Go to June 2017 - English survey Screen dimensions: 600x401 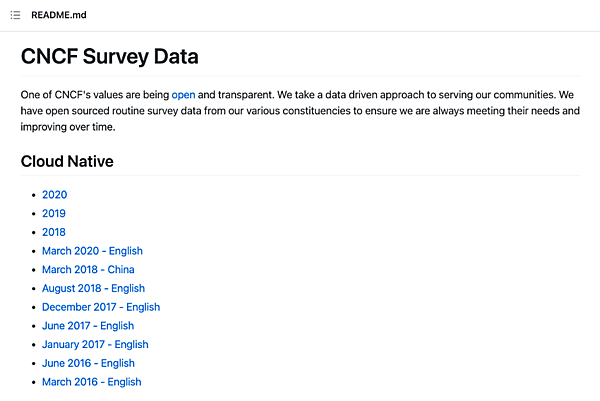87,326
